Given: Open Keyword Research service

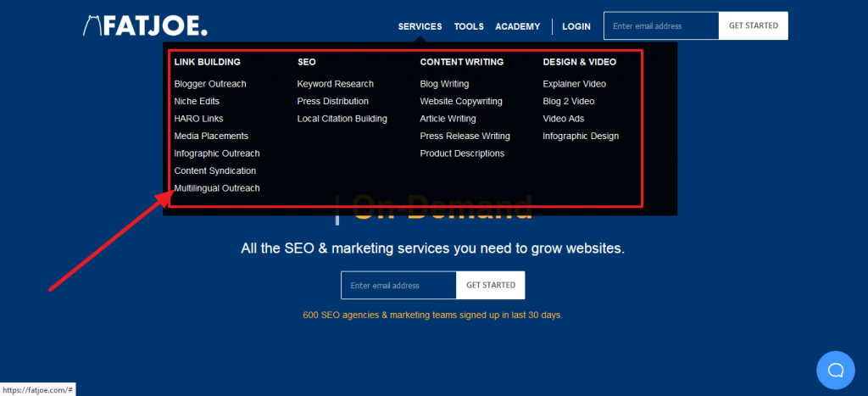Looking at the screenshot, I should pyautogui.click(x=336, y=84).
